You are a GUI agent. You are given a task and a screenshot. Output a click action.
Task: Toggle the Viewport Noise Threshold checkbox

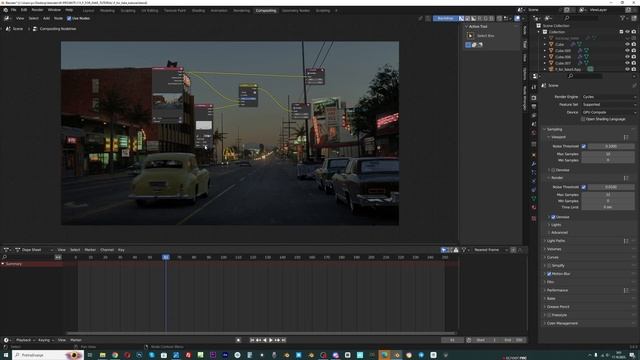click(x=584, y=146)
